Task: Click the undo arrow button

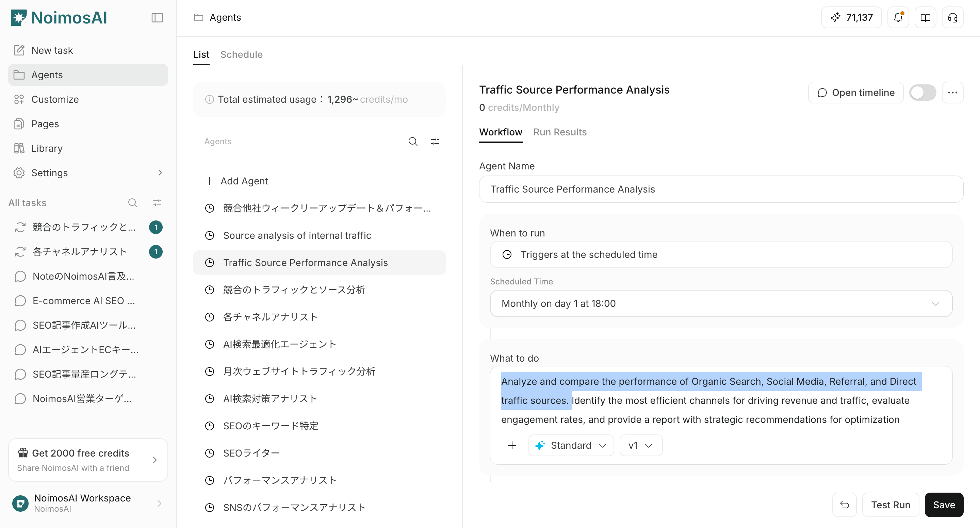Action: click(845, 505)
